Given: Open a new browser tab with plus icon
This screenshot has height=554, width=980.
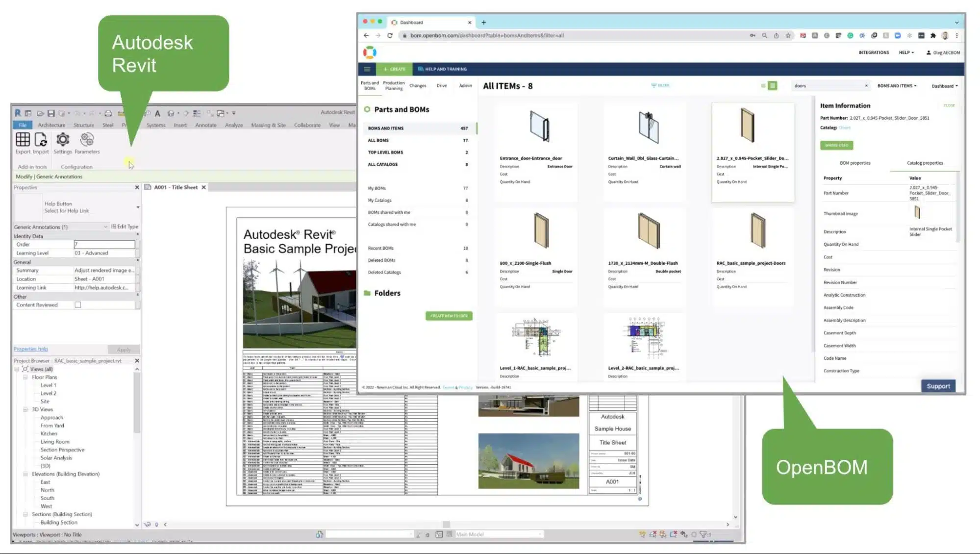Looking at the screenshot, I should (484, 23).
